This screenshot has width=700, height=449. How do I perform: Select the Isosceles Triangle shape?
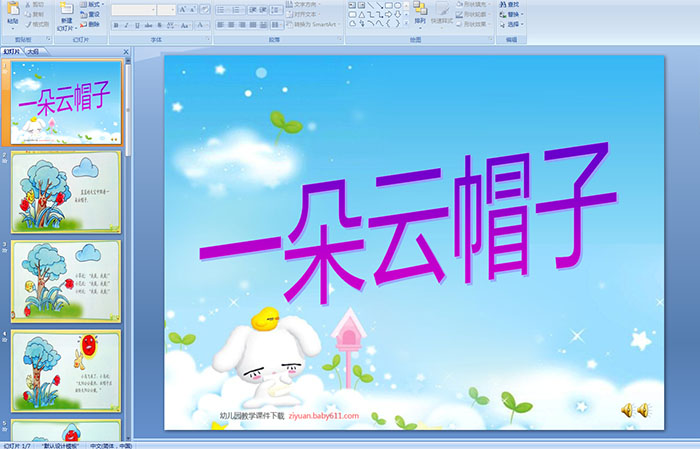[362, 15]
